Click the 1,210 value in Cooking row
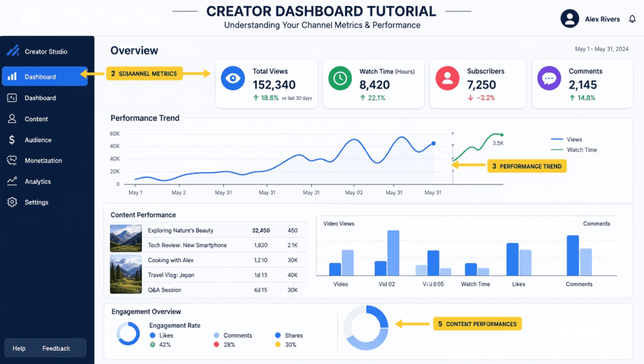Image resolution: width=644 pixels, height=364 pixels. pyautogui.click(x=260, y=260)
